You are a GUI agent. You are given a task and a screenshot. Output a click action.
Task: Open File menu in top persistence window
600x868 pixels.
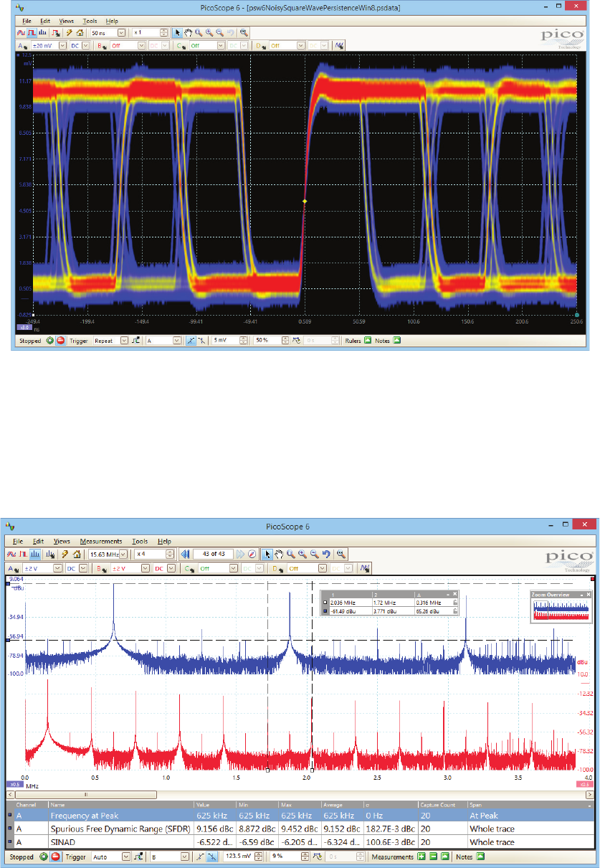click(x=27, y=22)
